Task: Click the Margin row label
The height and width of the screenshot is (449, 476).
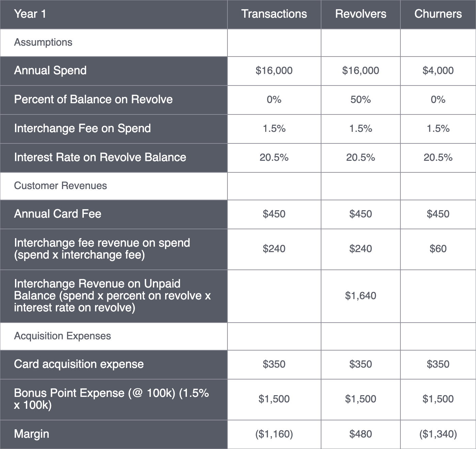Action: (32, 434)
